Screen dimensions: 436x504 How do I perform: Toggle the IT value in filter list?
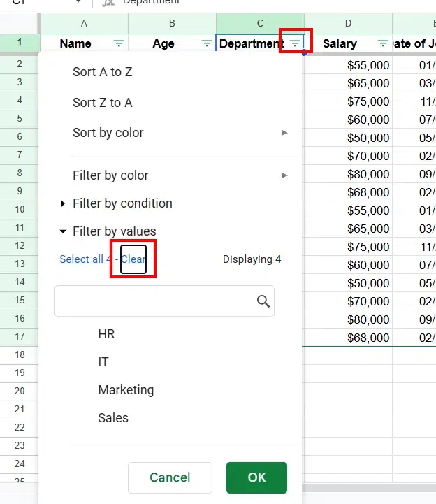tap(103, 362)
